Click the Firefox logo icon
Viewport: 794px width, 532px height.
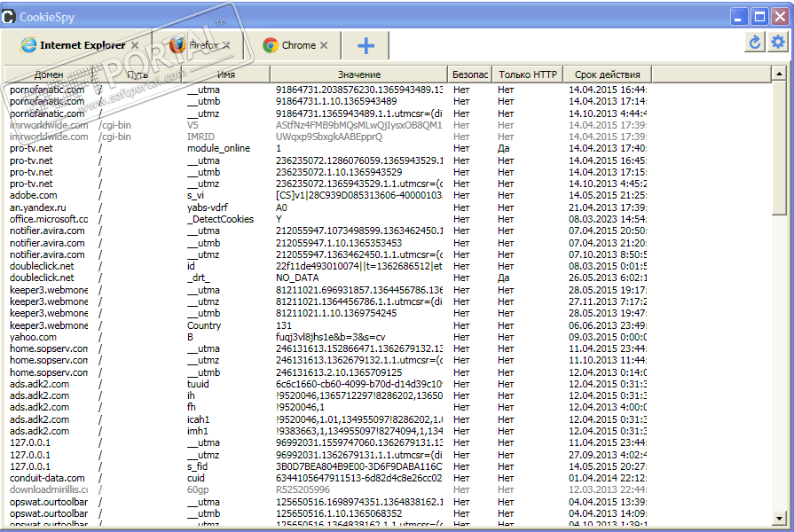tap(177, 44)
